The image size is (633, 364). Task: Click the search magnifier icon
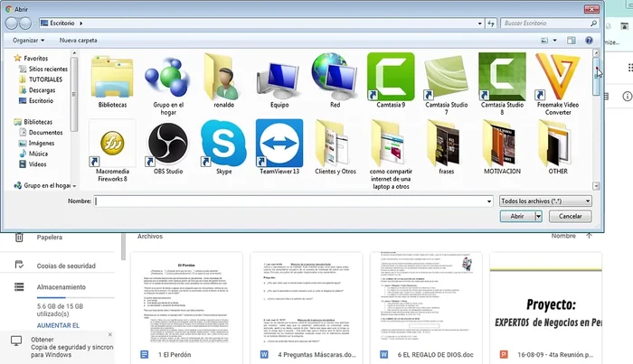tap(593, 23)
